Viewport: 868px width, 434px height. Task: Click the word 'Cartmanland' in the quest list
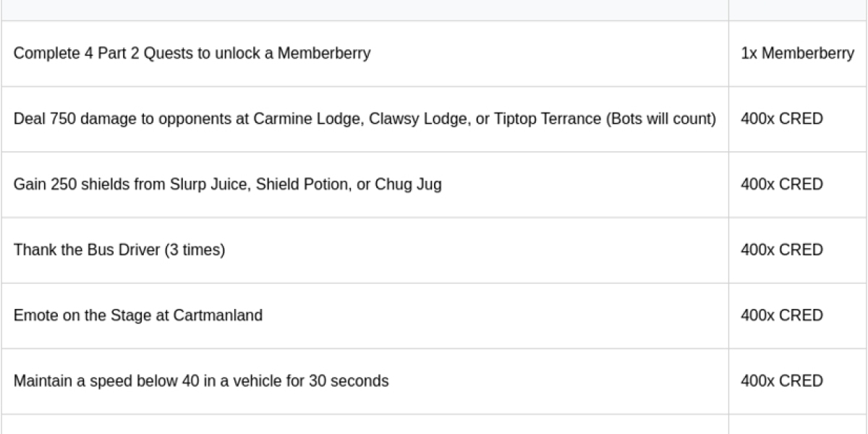pyautogui.click(x=218, y=315)
